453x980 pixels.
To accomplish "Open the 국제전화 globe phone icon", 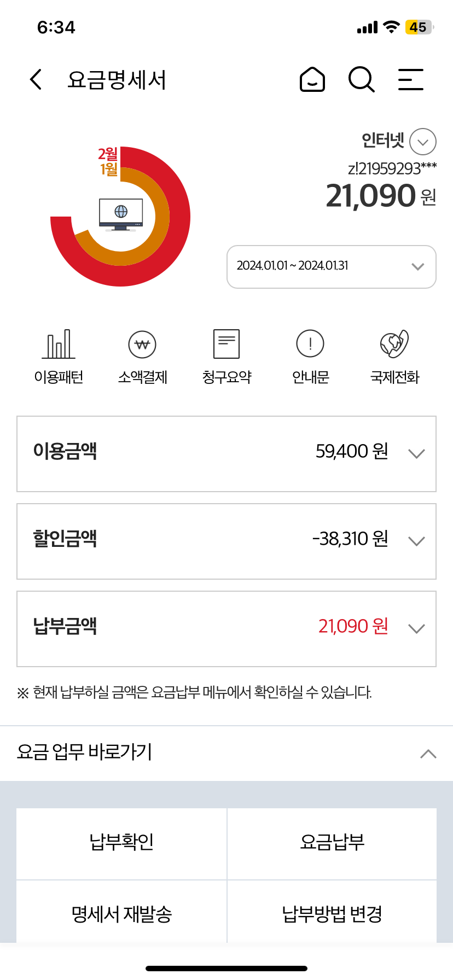I will point(394,344).
